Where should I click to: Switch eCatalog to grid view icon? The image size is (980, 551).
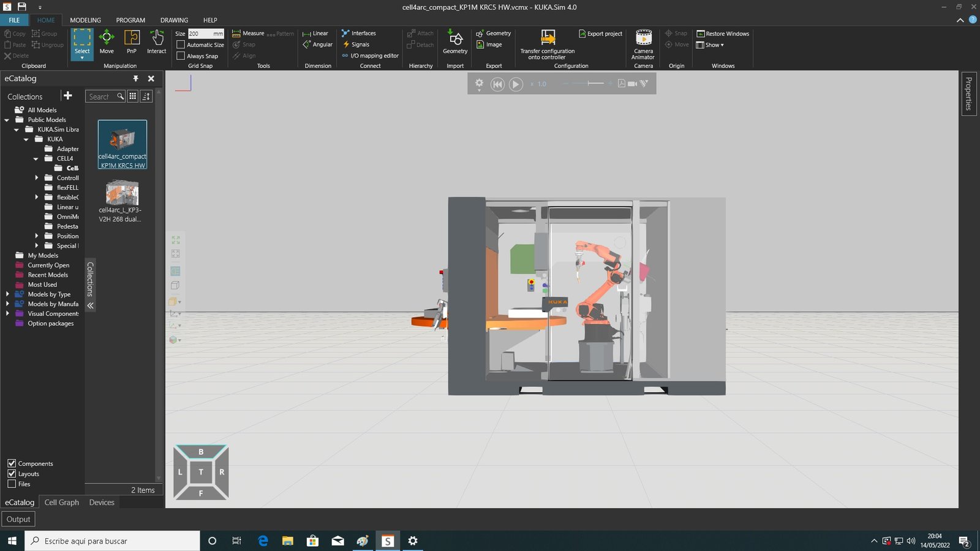tap(132, 96)
